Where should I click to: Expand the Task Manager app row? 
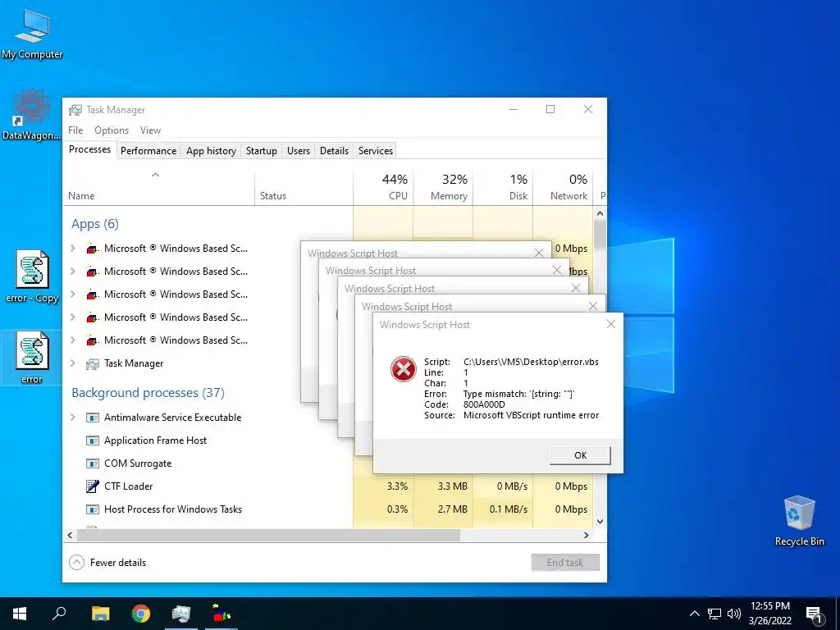tap(73, 363)
